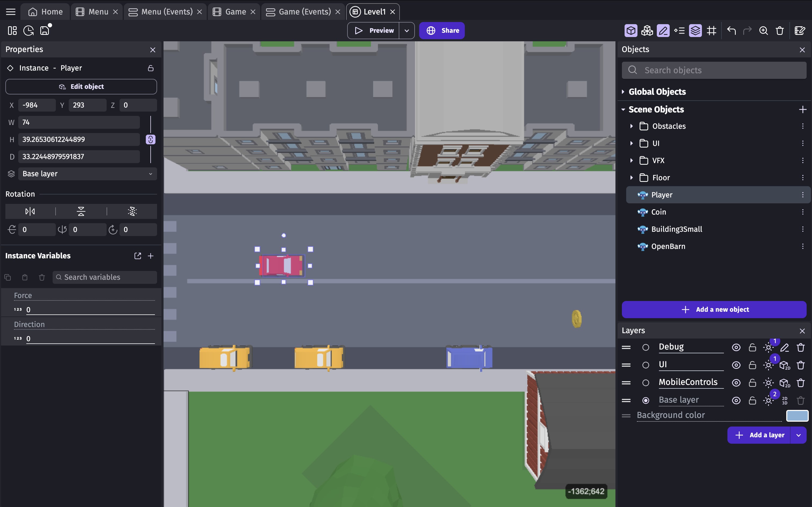Open the layers panel toolbar icon
The height and width of the screenshot is (507, 812).
(695, 31)
